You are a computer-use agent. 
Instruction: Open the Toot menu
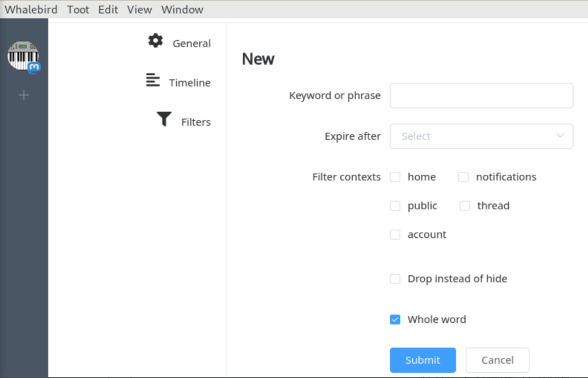pos(78,10)
